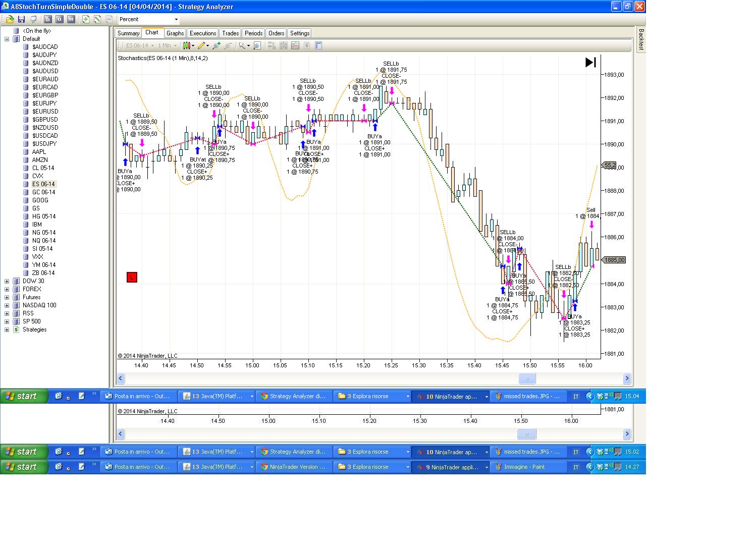Click the green plus add icon
756x549 pixels.
point(86,19)
